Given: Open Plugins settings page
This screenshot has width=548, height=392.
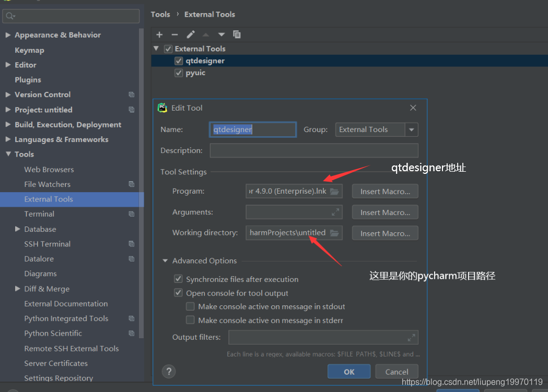Looking at the screenshot, I should 28,80.
